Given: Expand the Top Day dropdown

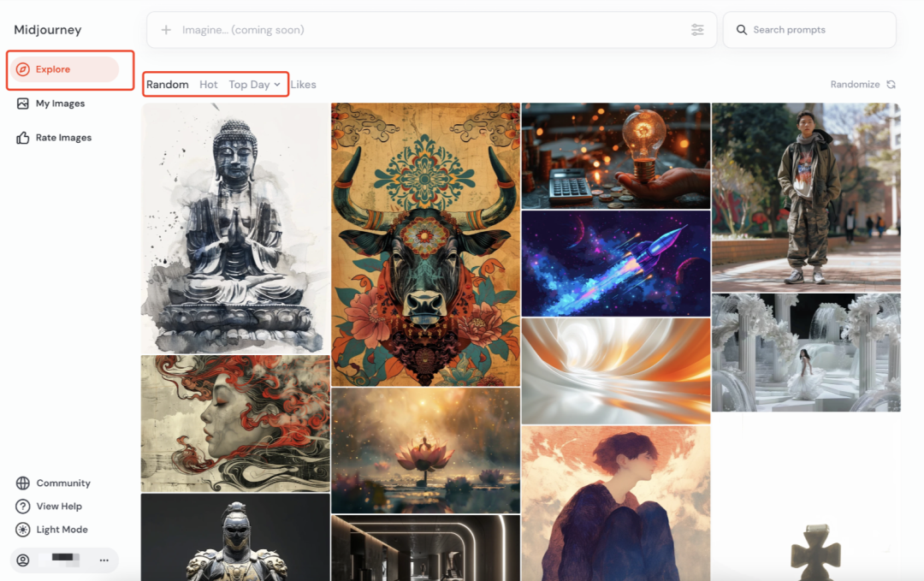Looking at the screenshot, I should coord(254,85).
